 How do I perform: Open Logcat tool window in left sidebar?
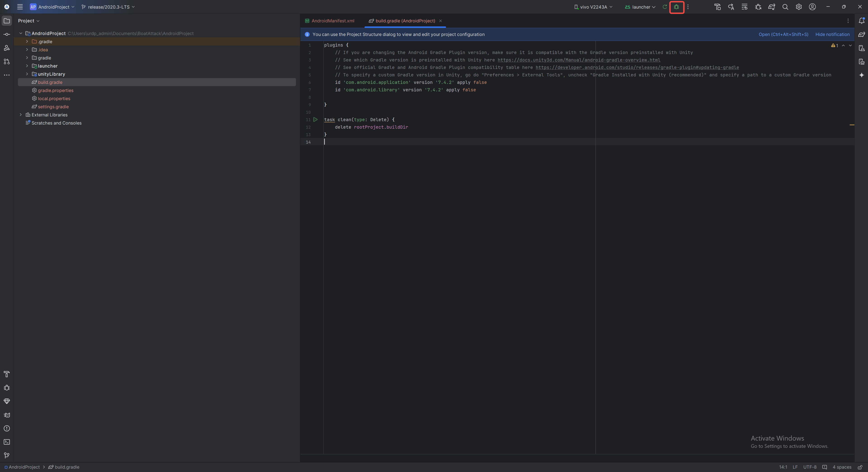pyautogui.click(x=7, y=415)
